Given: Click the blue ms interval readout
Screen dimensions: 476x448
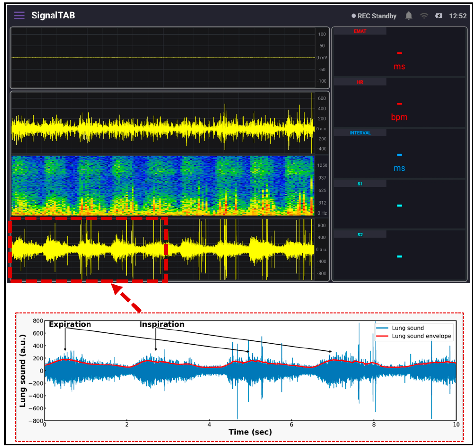Looking at the screenshot, I should [399, 168].
